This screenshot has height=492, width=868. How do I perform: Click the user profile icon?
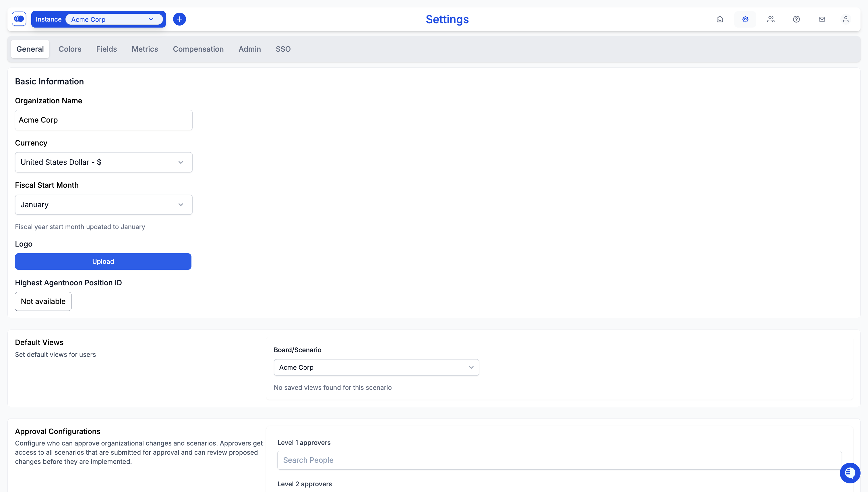click(x=846, y=19)
